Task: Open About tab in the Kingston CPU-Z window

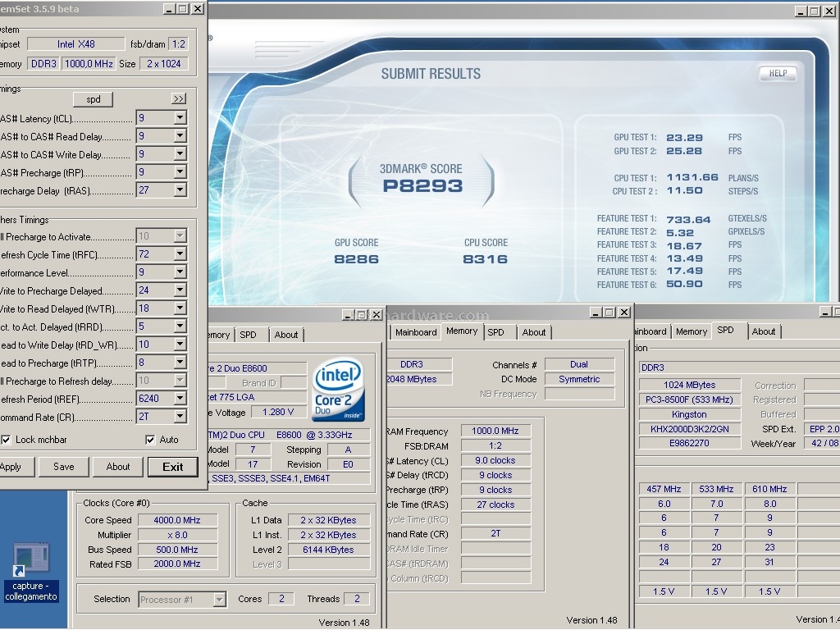Action: [x=764, y=331]
